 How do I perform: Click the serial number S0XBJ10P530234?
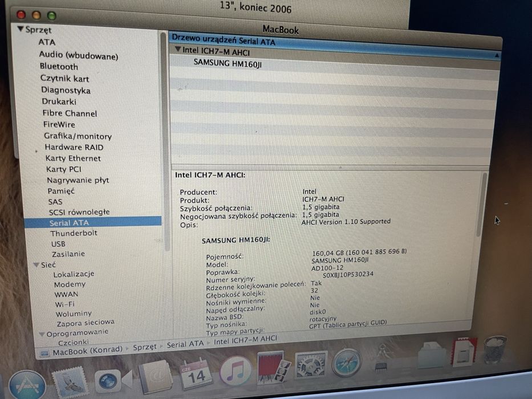[348, 274]
